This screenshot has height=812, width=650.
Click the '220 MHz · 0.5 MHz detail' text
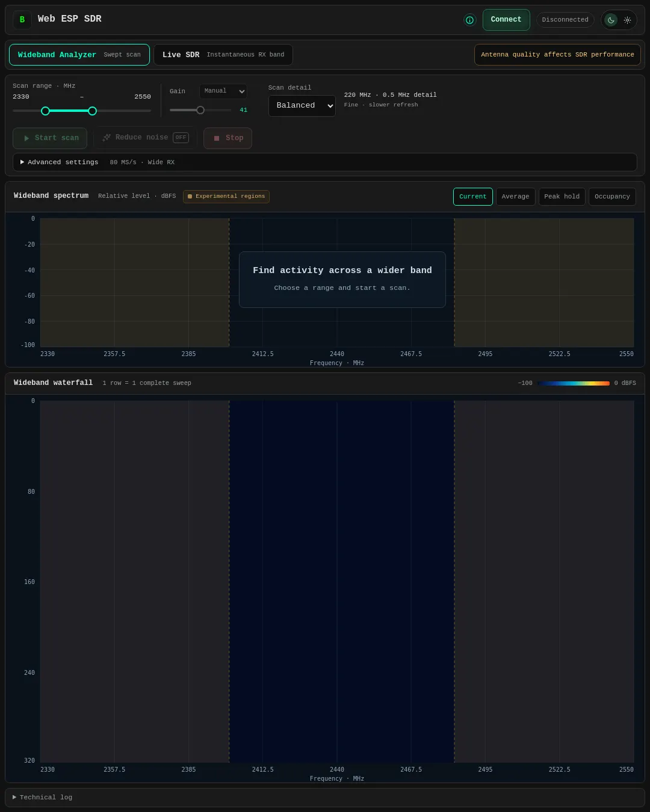(391, 95)
